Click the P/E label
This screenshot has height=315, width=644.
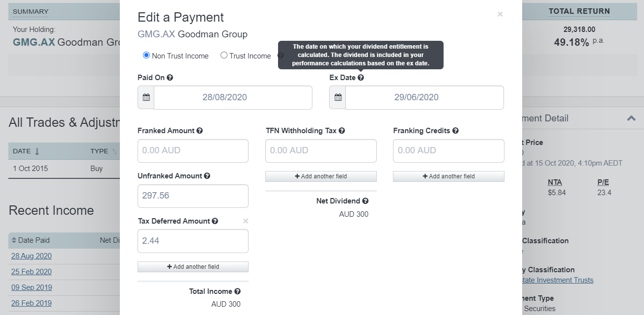click(603, 182)
